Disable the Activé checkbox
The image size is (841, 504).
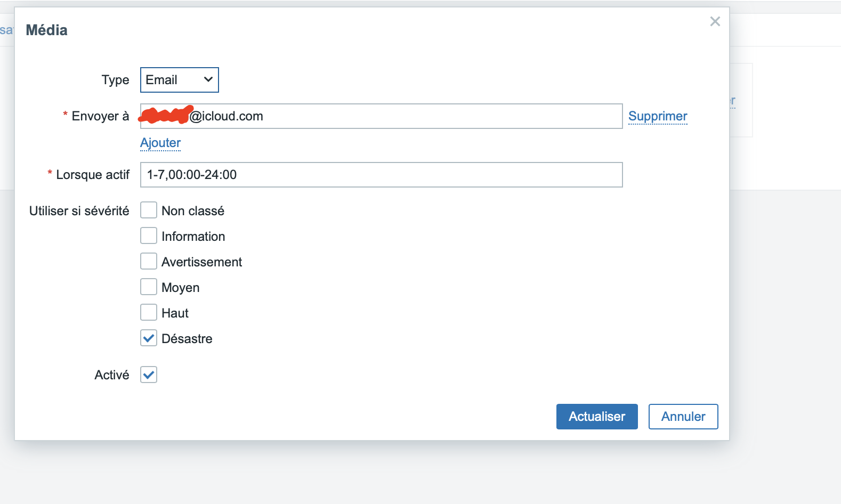pos(148,375)
